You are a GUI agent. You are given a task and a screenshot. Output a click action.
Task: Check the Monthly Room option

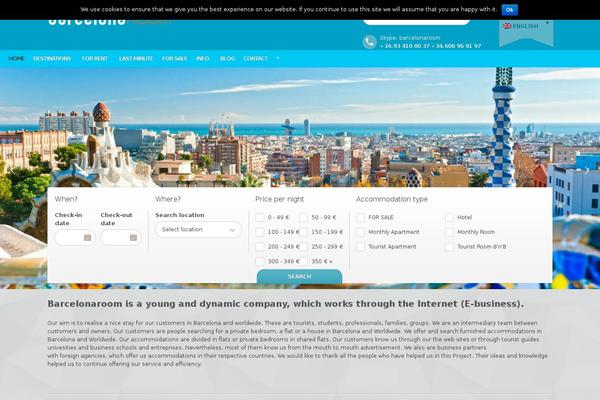tap(450, 232)
